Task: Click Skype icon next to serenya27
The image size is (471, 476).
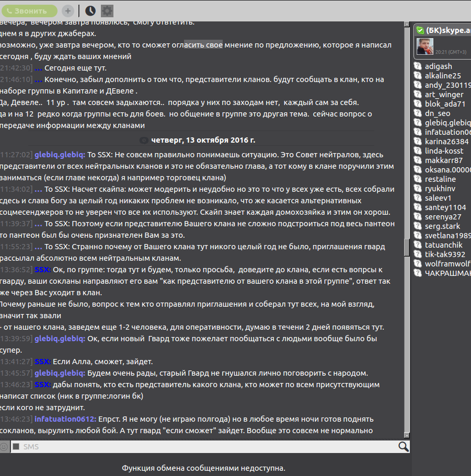Action: [x=418, y=216]
